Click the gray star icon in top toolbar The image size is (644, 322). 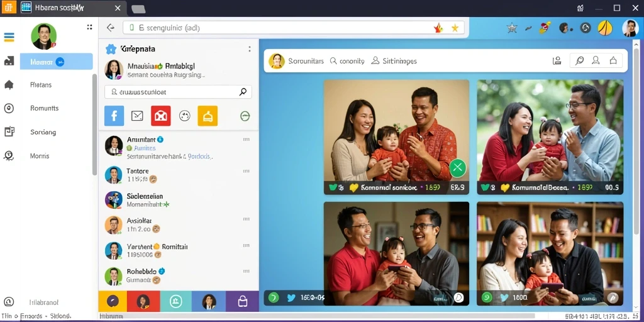tap(512, 28)
